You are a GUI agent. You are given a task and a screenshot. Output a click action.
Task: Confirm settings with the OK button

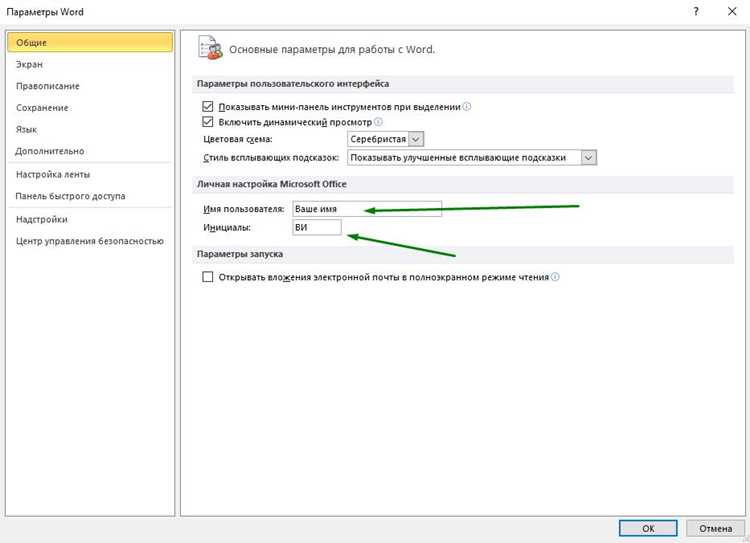coord(648,528)
